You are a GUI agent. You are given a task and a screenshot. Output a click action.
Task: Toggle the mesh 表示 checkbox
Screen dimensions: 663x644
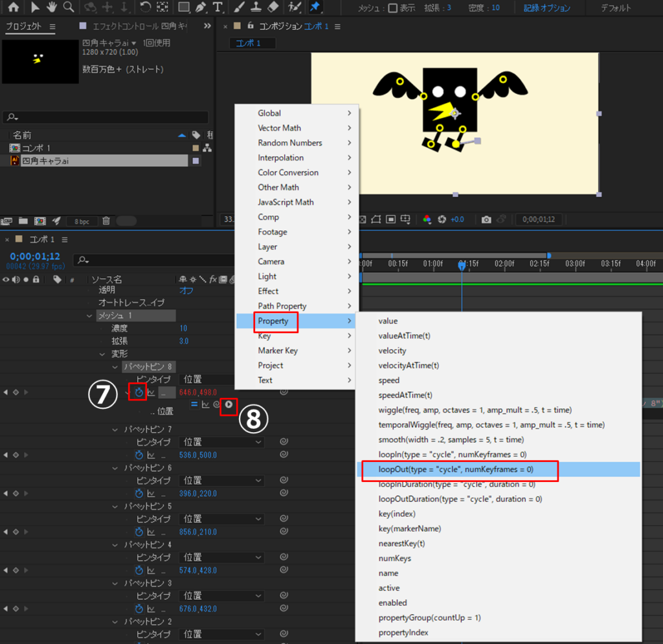pos(392,8)
